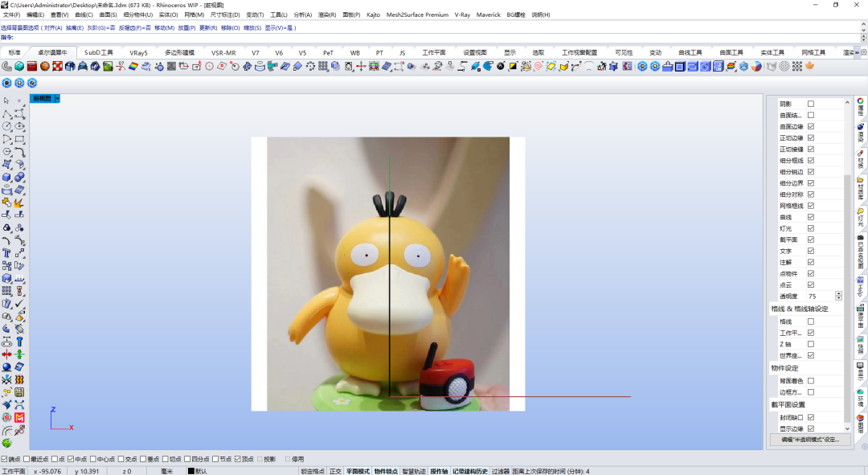Enable the 格线 grid checkbox

tap(811, 321)
